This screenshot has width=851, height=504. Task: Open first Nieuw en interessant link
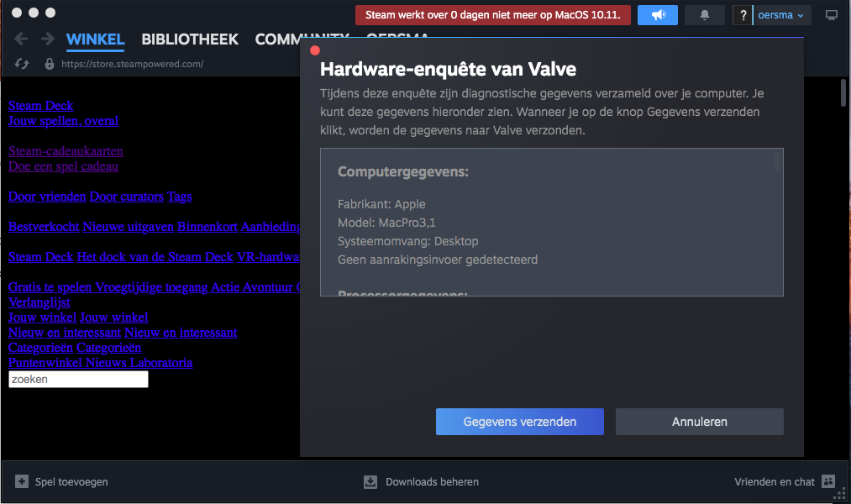click(x=65, y=333)
